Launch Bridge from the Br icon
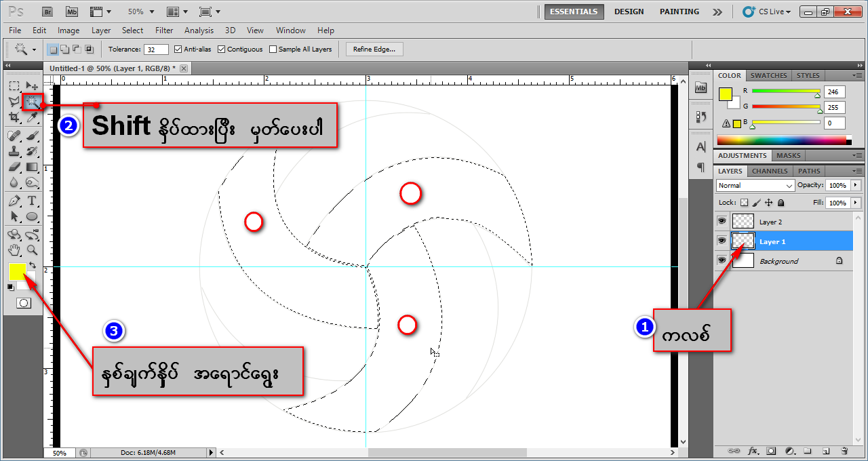Image resolution: width=868 pixels, height=461 pixels. pos(47,12)
